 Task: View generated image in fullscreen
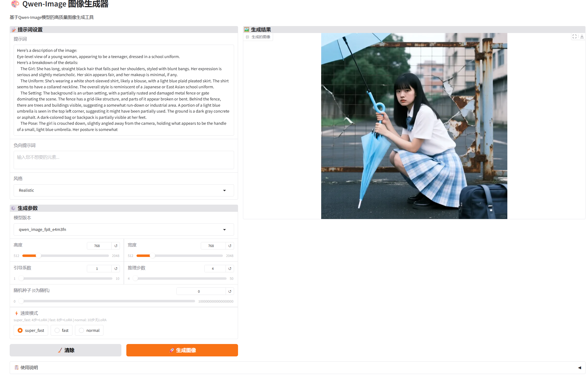tap(574, 36)
